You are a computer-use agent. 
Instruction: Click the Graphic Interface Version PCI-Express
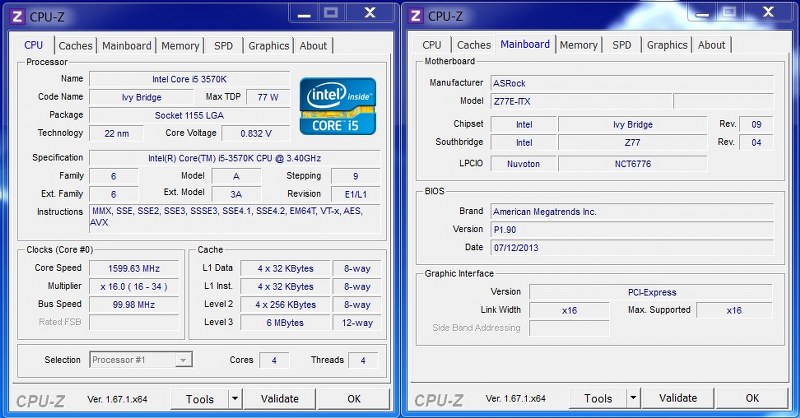pos(651,292)
